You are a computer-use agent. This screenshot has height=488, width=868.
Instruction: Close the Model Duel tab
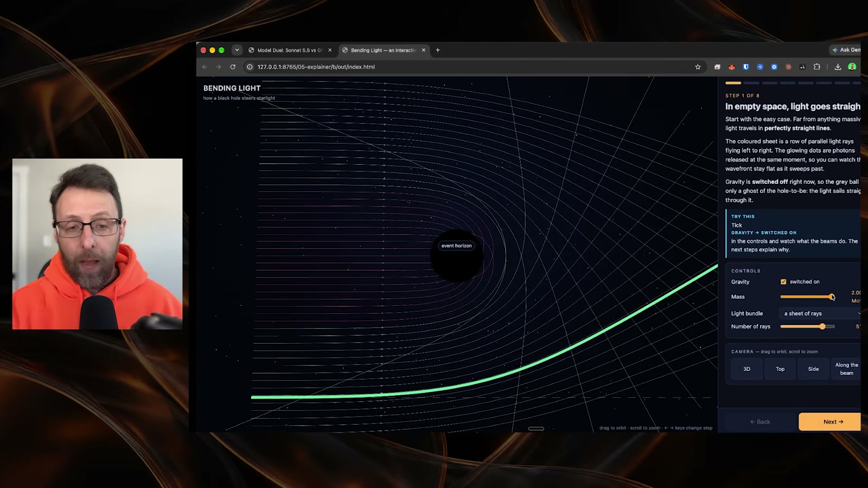pos(330,50)
